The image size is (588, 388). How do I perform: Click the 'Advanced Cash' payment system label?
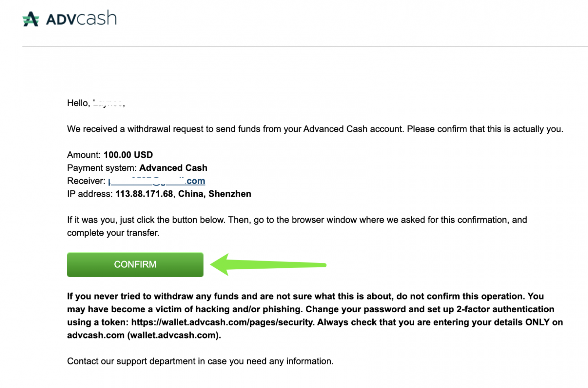173,168
